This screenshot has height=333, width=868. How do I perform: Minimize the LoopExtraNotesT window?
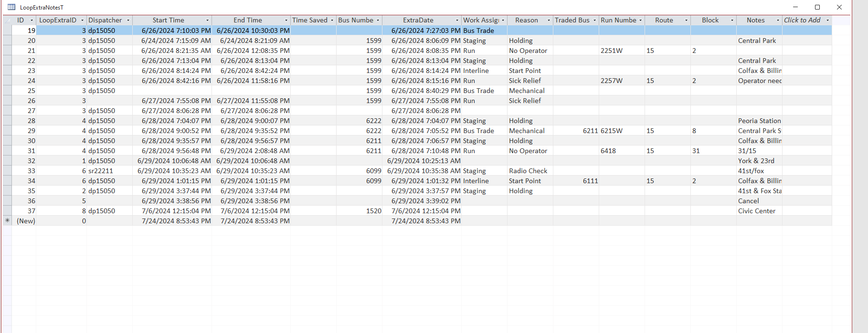[x=795, y=7]
